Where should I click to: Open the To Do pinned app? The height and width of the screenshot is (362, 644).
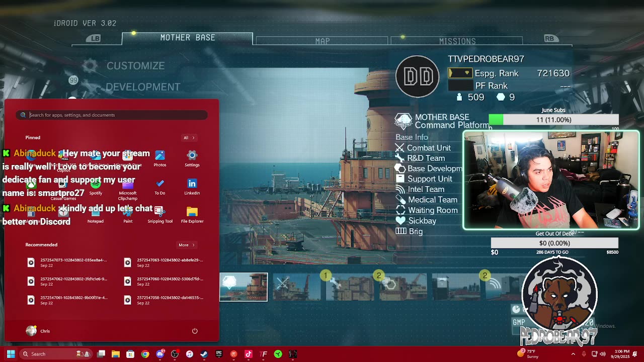(x=160, y=187)
